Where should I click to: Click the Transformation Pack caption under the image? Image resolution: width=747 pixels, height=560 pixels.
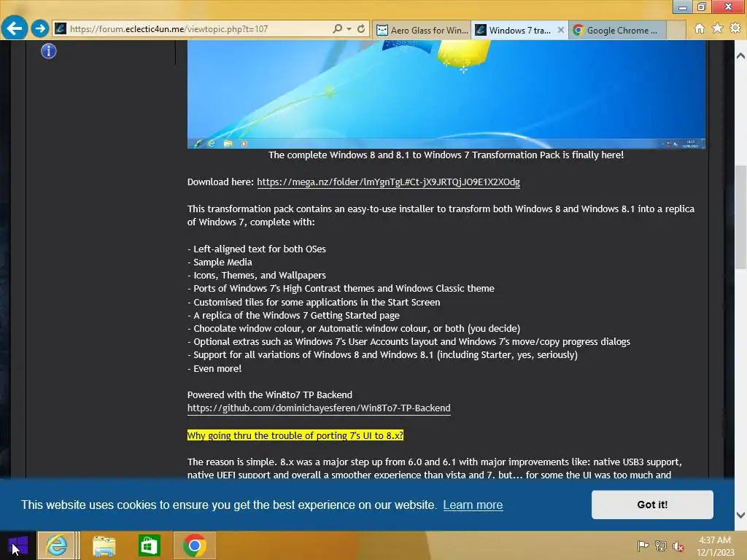[x=446, y=155]
